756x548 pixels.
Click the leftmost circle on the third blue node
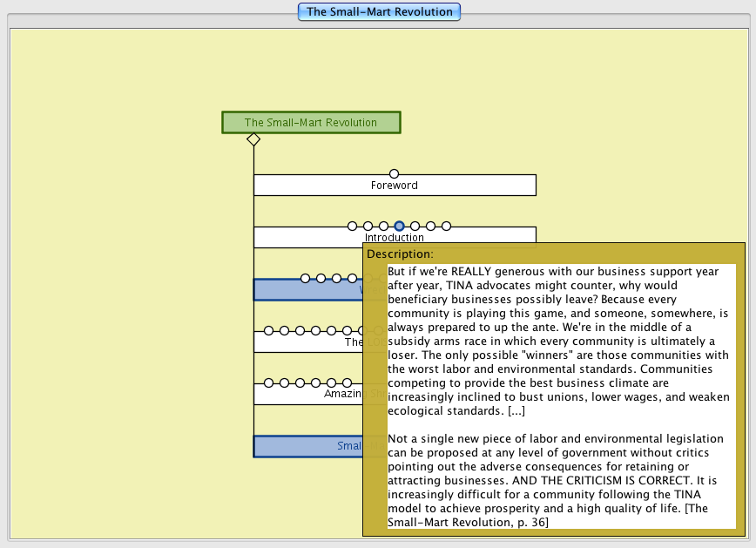[x=305, y=278]
